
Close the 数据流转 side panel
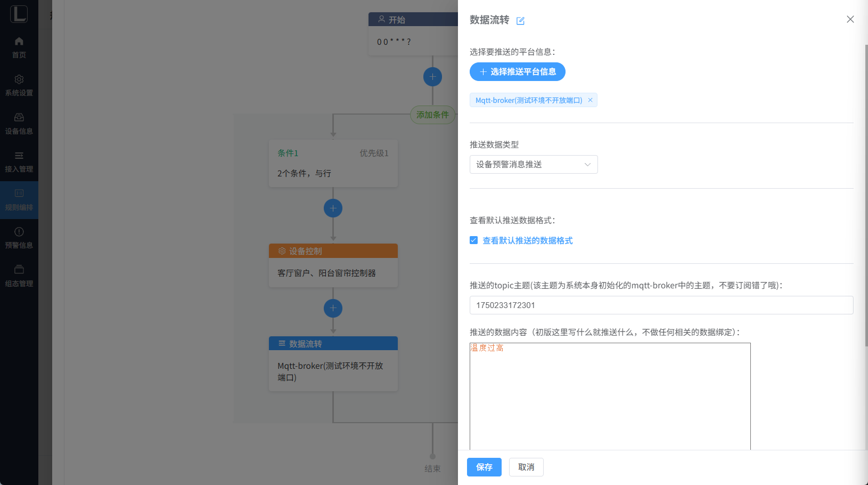[850, 20]
